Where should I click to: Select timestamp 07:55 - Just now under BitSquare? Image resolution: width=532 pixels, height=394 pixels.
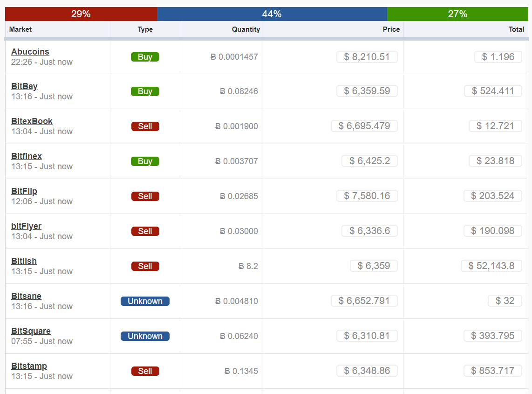click(42, 341)
